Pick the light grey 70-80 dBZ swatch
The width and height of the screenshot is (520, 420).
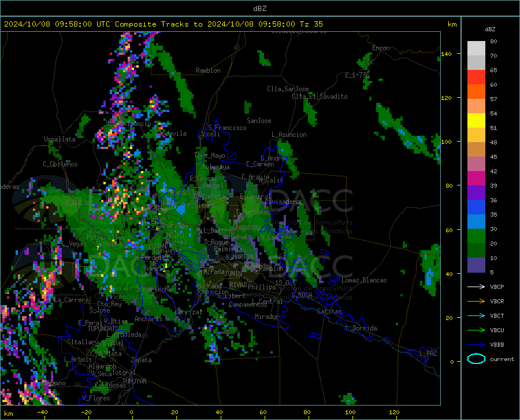(x=476, y=48)
